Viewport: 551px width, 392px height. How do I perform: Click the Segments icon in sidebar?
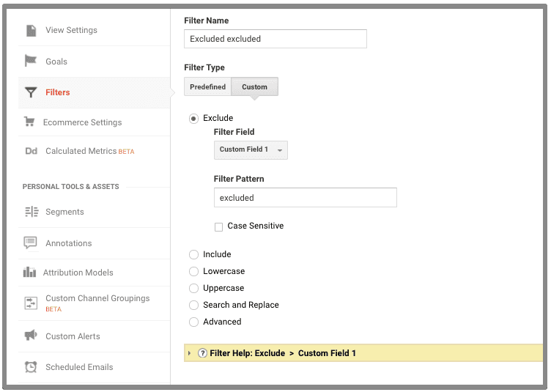pos(31,212)
